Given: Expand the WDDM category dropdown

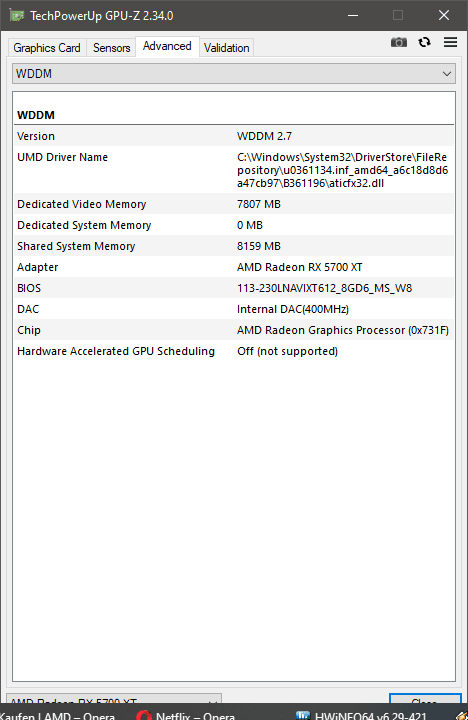Looking at the screenshot, I should 234,74.
